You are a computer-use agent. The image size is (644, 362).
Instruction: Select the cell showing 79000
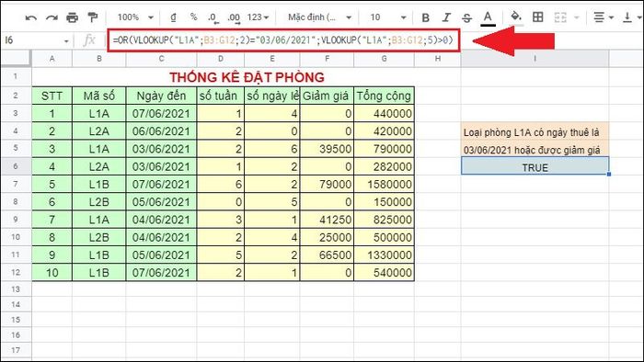327,184
